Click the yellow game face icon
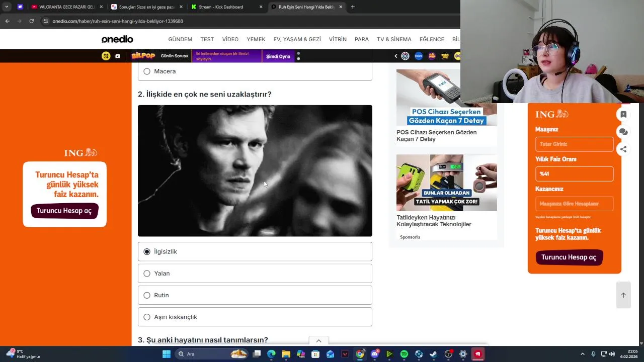 [106, 56]
